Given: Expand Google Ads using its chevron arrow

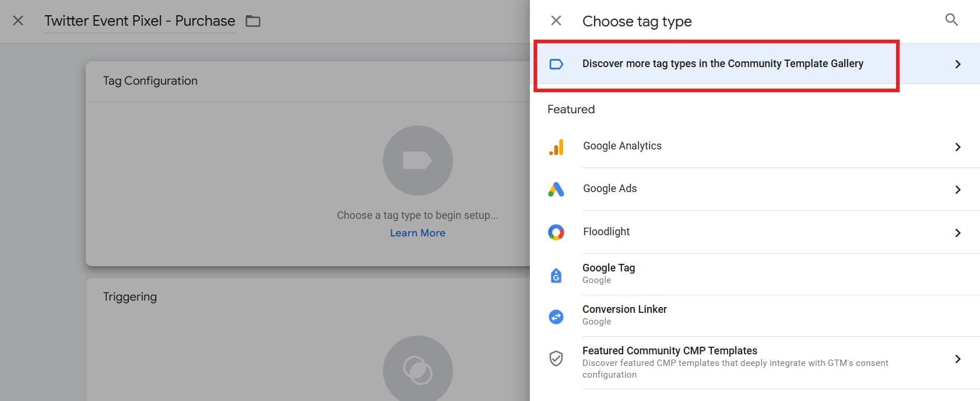Looking at the screenshot, I should click(x=958, y=190).
